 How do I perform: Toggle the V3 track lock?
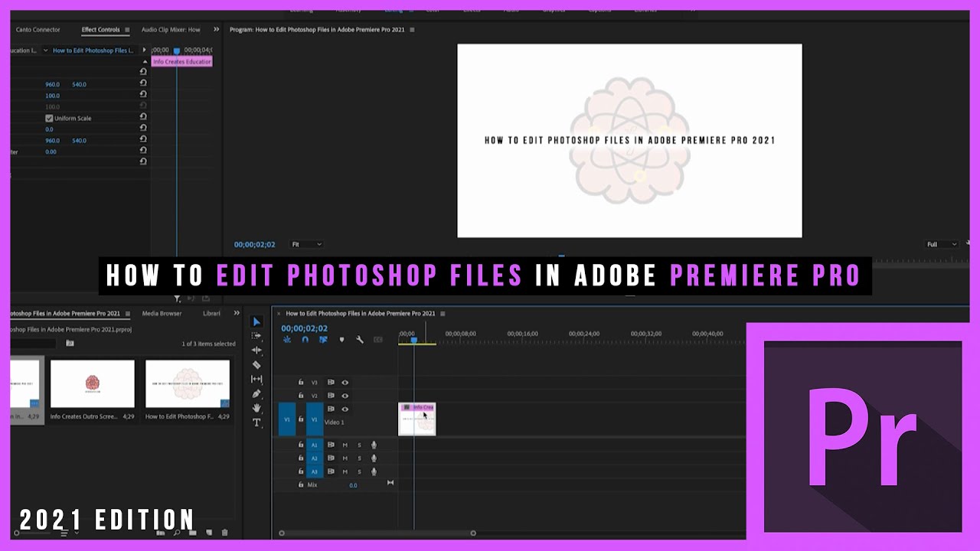coord(301,382)
